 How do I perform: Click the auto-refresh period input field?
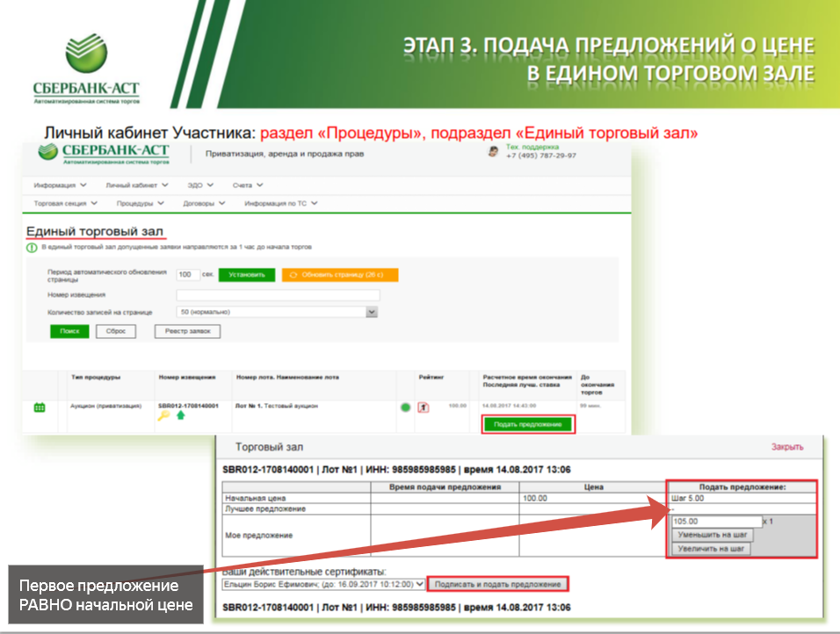click(188, 275)
